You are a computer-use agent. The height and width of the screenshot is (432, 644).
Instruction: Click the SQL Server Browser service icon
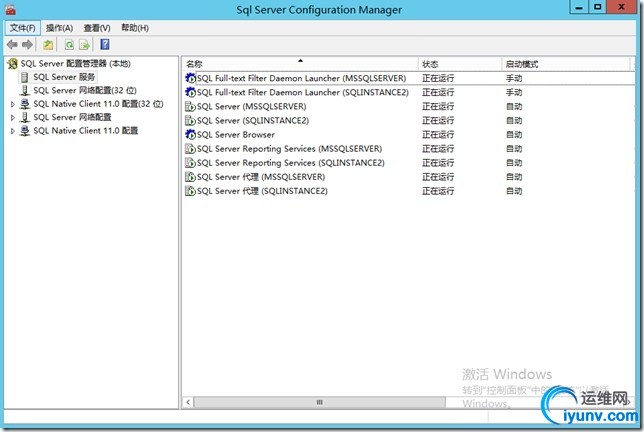point(190,134)
